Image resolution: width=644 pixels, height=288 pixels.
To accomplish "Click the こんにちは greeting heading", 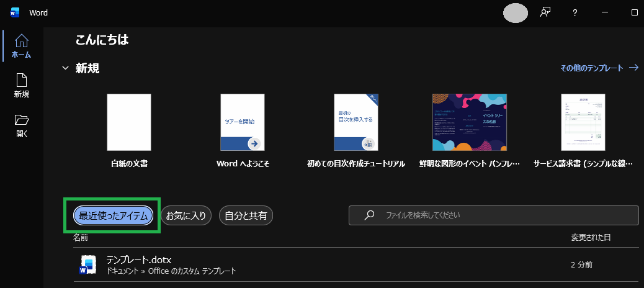I will [102, 40].
